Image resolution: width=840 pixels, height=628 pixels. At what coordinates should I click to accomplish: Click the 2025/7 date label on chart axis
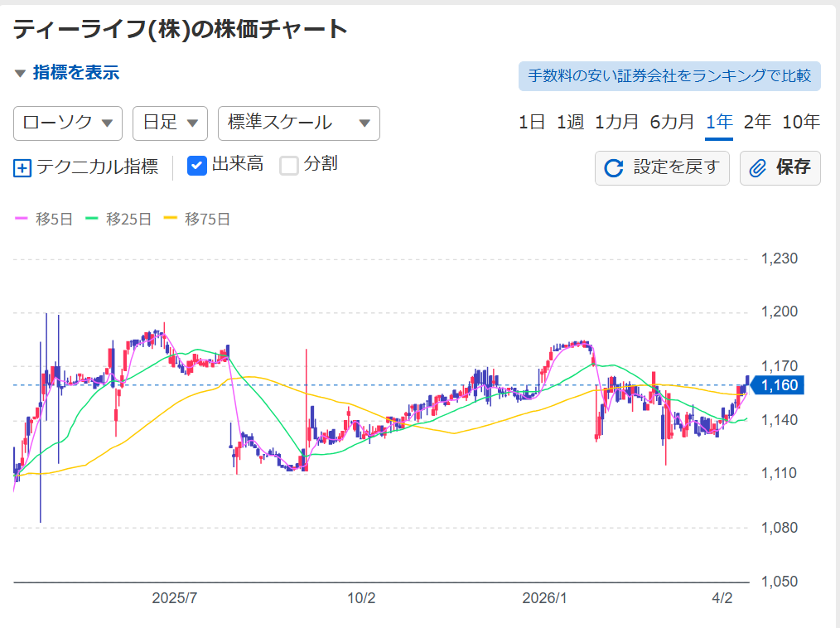174,598
